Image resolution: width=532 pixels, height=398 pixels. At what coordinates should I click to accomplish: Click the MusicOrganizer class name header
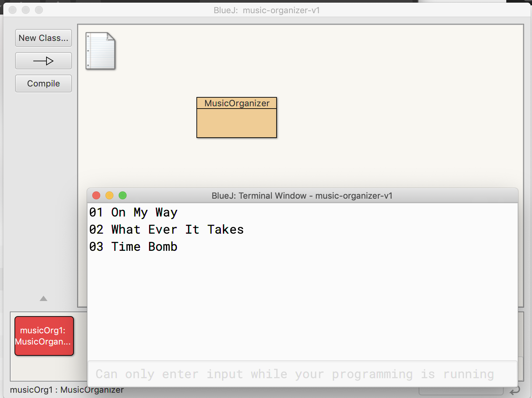coord(237,103)
